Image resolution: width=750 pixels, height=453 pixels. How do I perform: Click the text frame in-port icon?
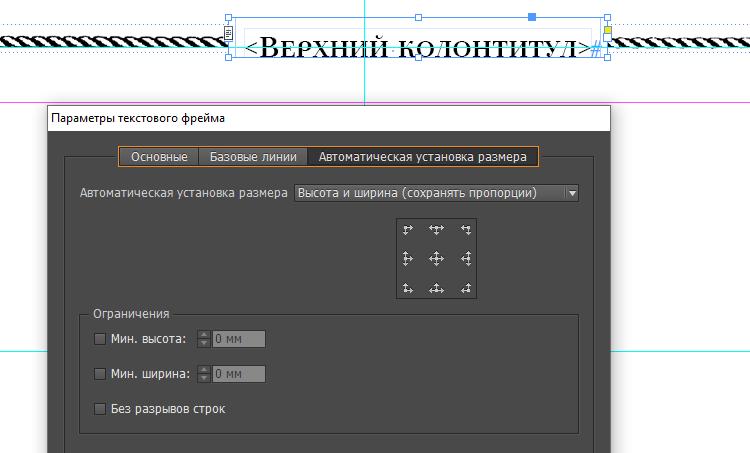click(229, 33)
